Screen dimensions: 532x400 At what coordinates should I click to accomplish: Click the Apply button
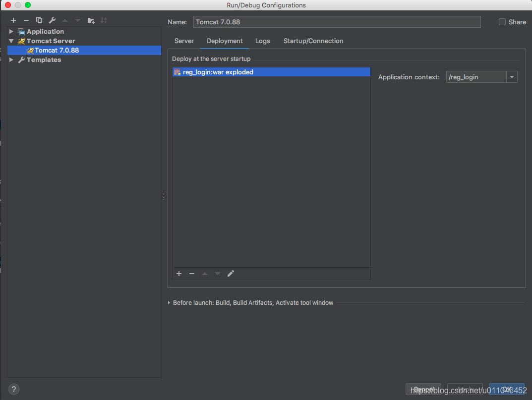(465, 389)
